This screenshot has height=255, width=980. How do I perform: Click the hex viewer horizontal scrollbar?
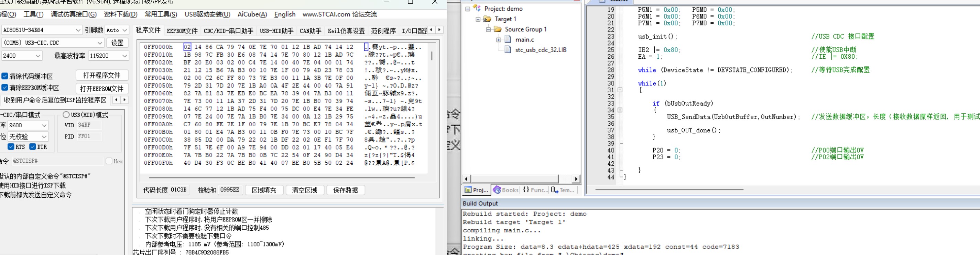(x=282, y=177)
